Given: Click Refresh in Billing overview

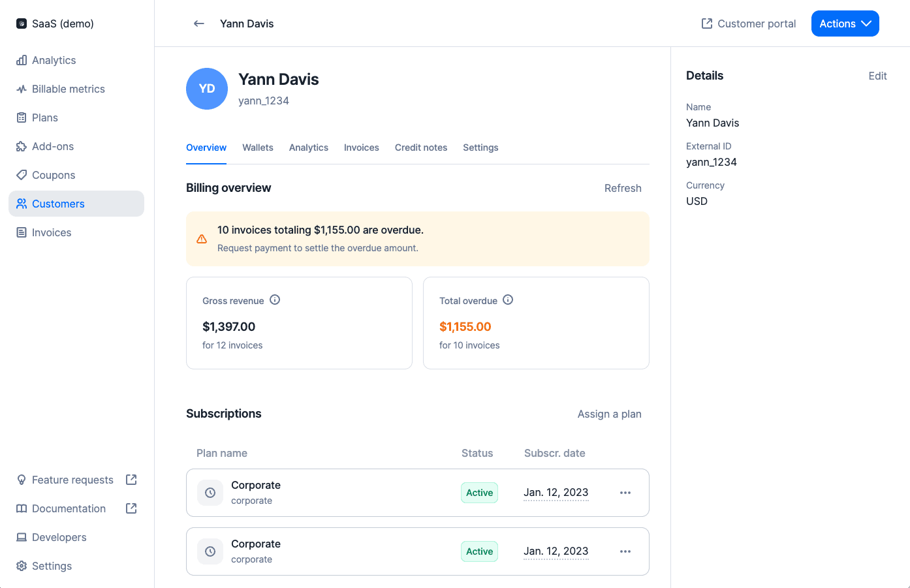Looking at the screenshot, I should pyautogui.click(x=622, y=188).
